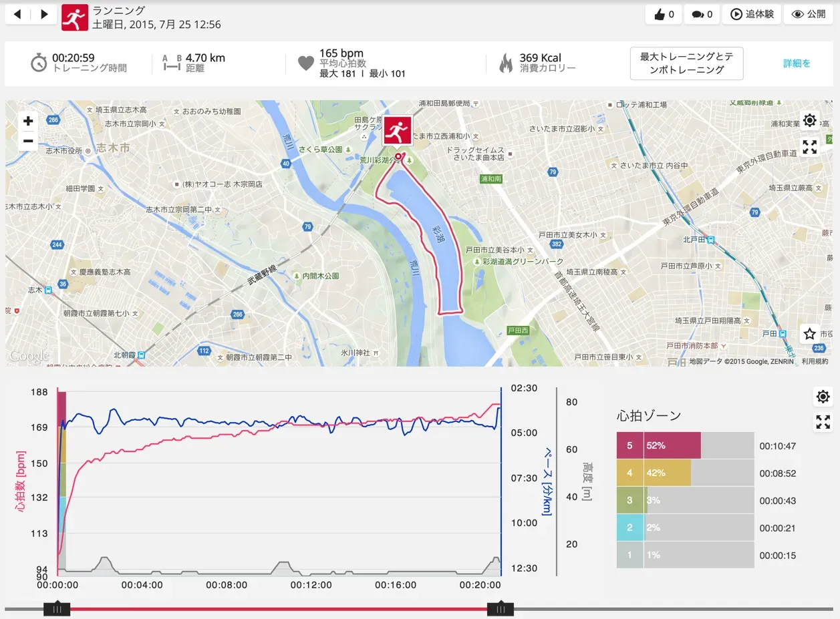Toggle the 公開 visibility setting

(808, 14)
